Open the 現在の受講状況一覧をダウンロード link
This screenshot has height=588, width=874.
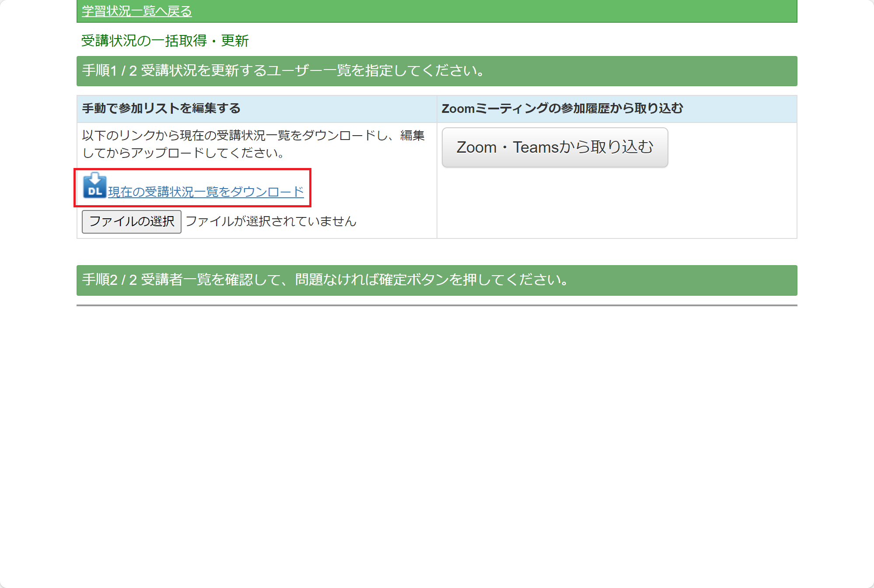pyautogui.click(x=206, y=192)
